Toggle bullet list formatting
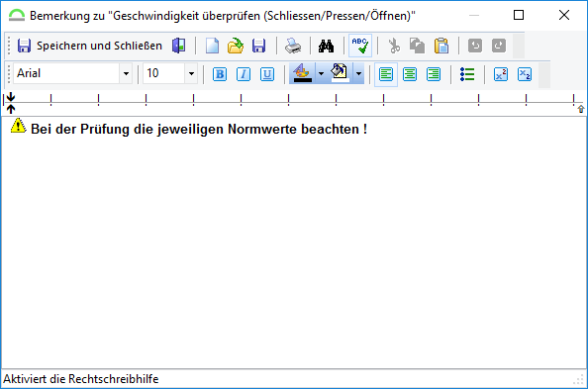The height and width of the screenshot is (389, 588). point(467,74)
